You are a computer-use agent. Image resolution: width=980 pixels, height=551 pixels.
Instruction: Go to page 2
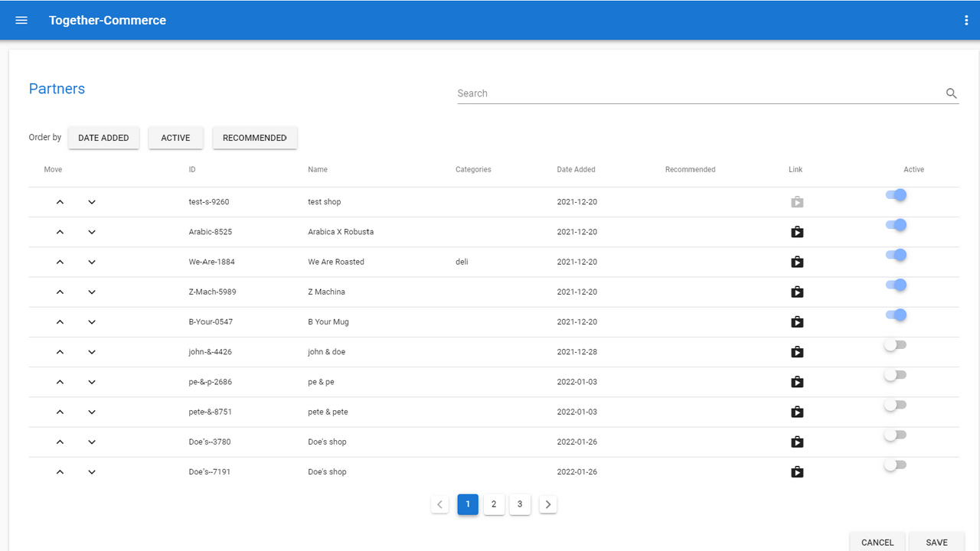(494, 504)
